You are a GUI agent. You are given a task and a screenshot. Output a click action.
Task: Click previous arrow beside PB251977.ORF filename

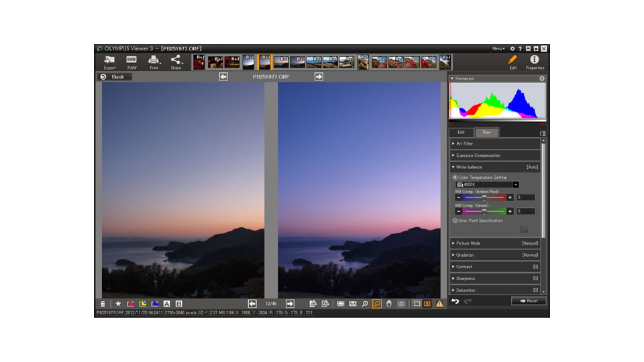click(x=223, y=76)
